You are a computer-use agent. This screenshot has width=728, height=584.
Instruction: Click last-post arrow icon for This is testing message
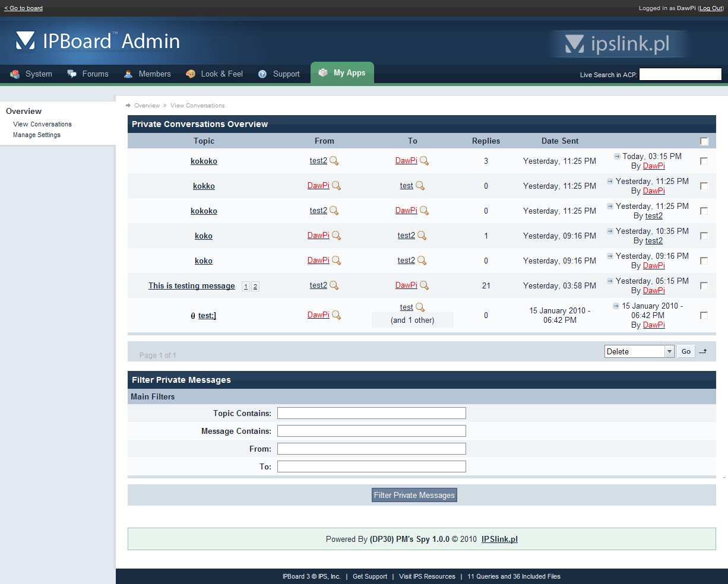click(x=610, y=281)
